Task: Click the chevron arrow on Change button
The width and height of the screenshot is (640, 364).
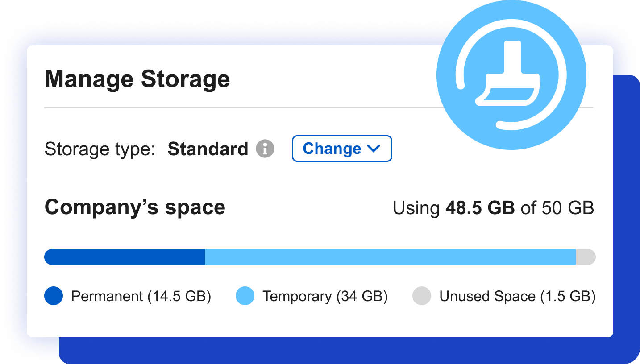Action: point(373,149)
